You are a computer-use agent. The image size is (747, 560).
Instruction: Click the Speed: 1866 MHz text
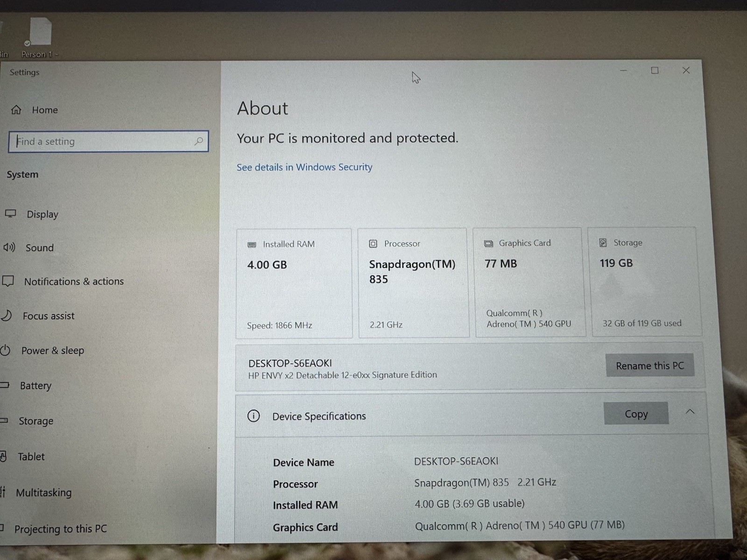coord(280,325)
